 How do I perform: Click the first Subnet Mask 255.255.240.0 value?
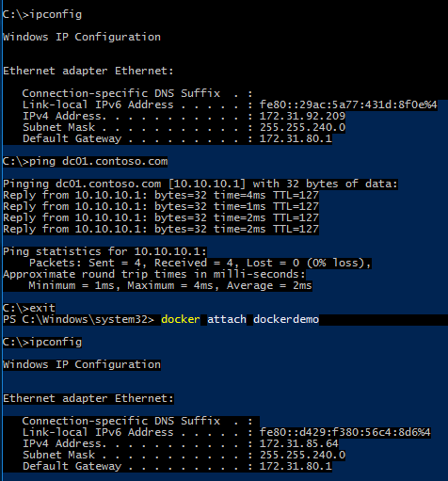(x=302, y=127)
